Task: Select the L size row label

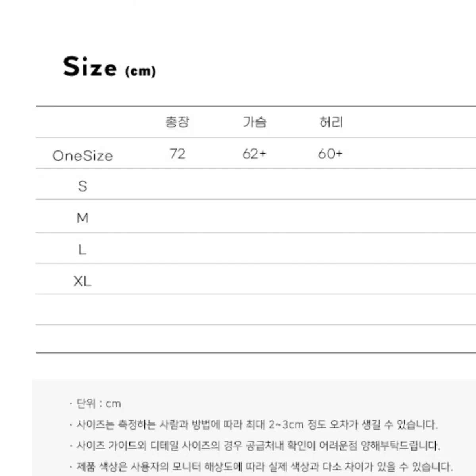Action: pyautogui.click(x=82, y=250)
